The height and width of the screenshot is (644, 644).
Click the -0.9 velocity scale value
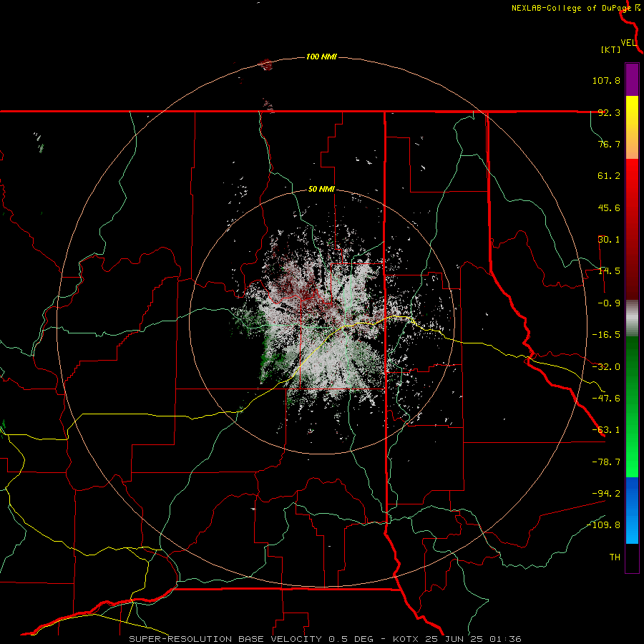(x=609, y=303)
